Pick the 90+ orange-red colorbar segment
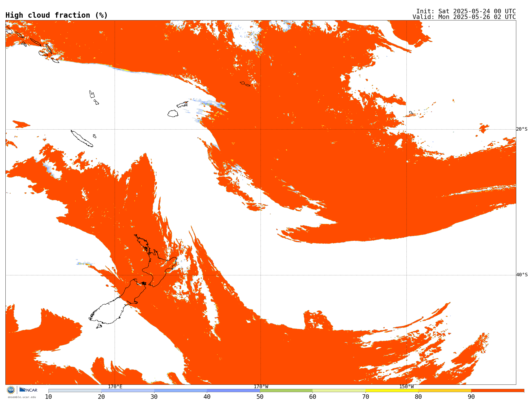 [498, 391]
